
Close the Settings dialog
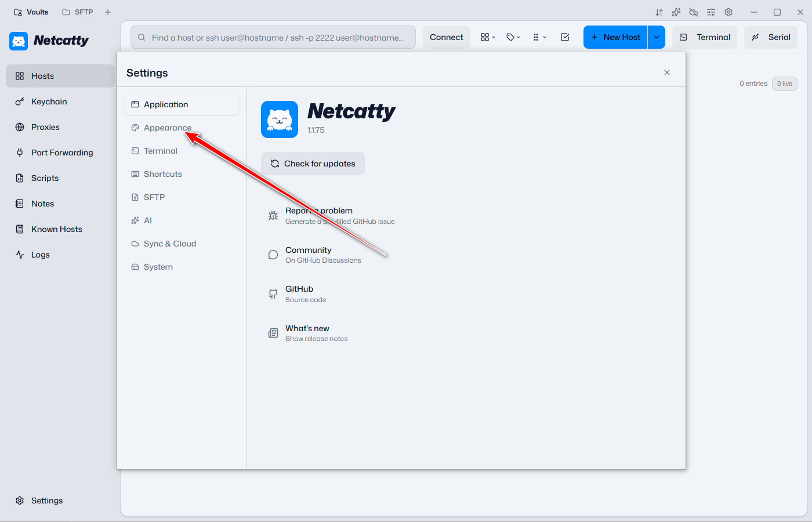(667, 72)
